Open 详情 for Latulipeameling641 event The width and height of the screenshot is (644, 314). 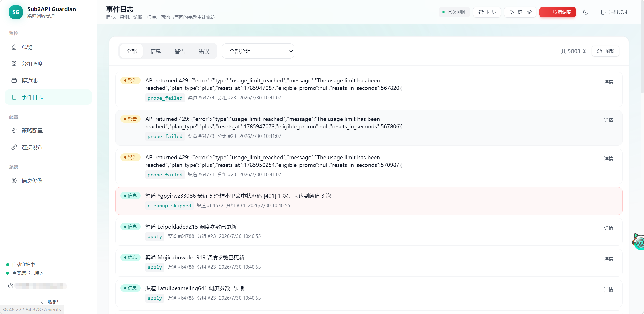click(x=609, y=289)
